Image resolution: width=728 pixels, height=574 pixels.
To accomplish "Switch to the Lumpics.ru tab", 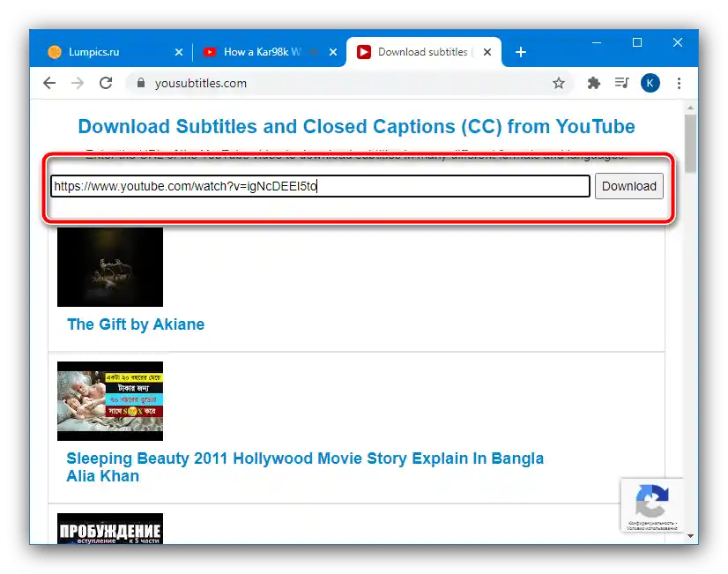I will [111, 52].
